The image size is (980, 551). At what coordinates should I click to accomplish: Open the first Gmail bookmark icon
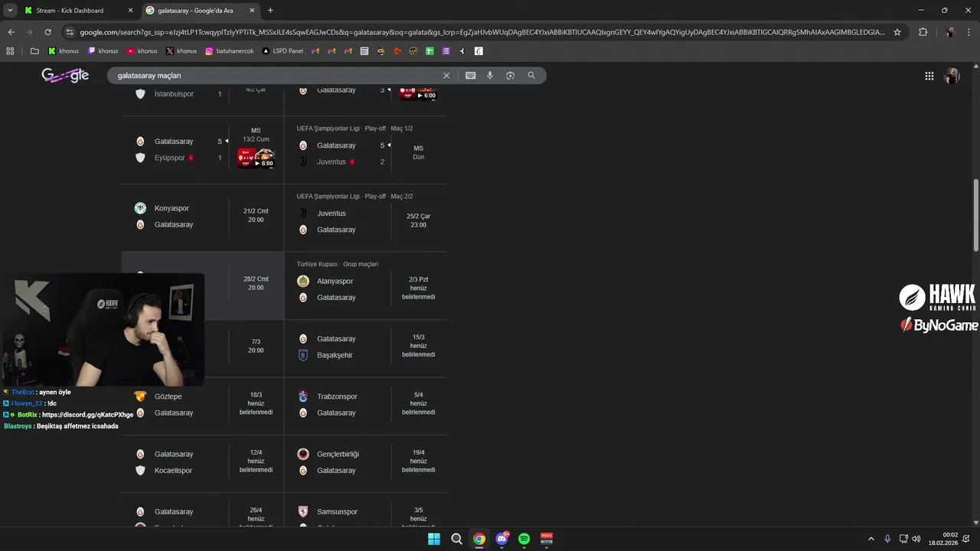(315, 51)
